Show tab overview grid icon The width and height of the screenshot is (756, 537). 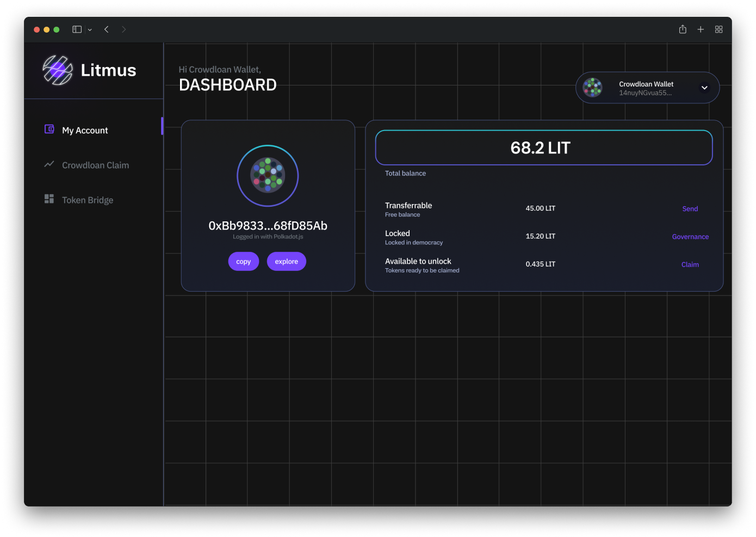point(718,29)
